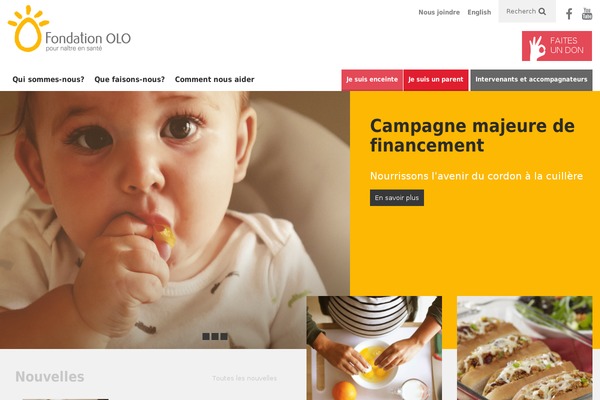Follow the Nous joindre link
The height and width of the screenshot is (400, 600).
[x=439, y=12]
